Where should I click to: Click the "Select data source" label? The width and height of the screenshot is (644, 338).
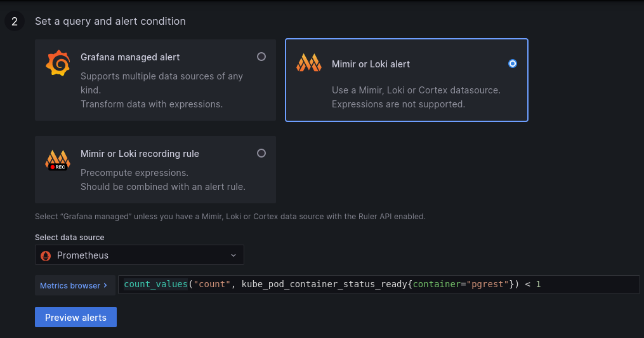[x=69, y=237]
